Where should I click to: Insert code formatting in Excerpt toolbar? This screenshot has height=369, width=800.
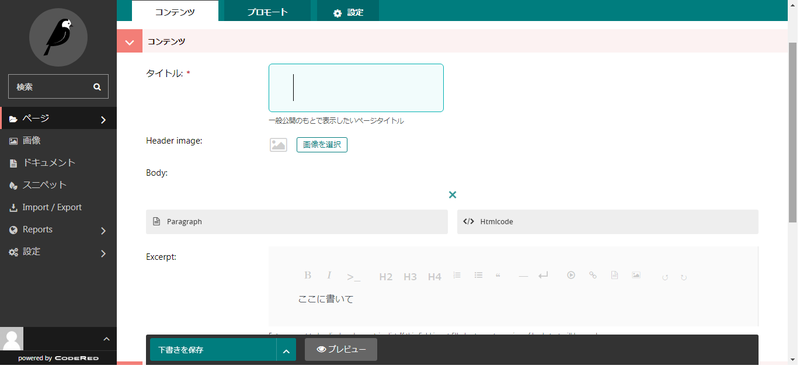coord(353,277)
